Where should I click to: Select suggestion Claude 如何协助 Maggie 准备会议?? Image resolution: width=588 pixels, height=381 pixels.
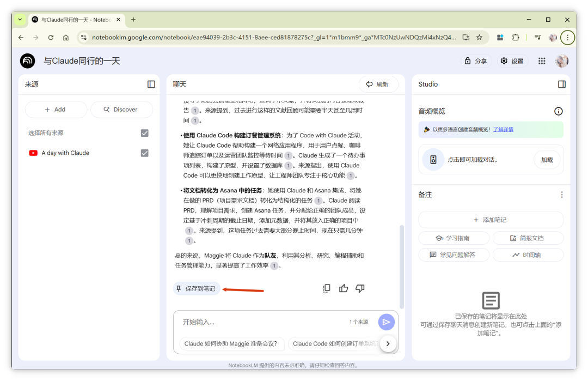231,343
